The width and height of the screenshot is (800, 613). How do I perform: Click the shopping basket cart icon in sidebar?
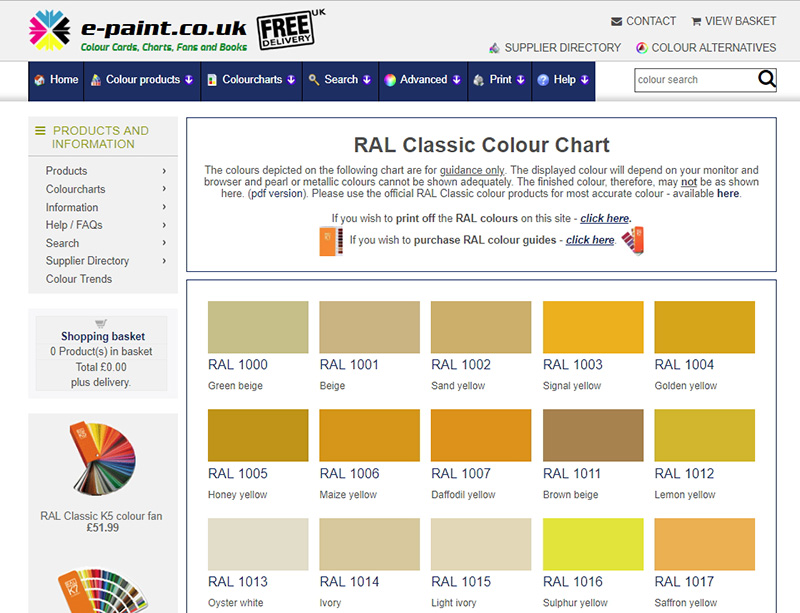101,323
